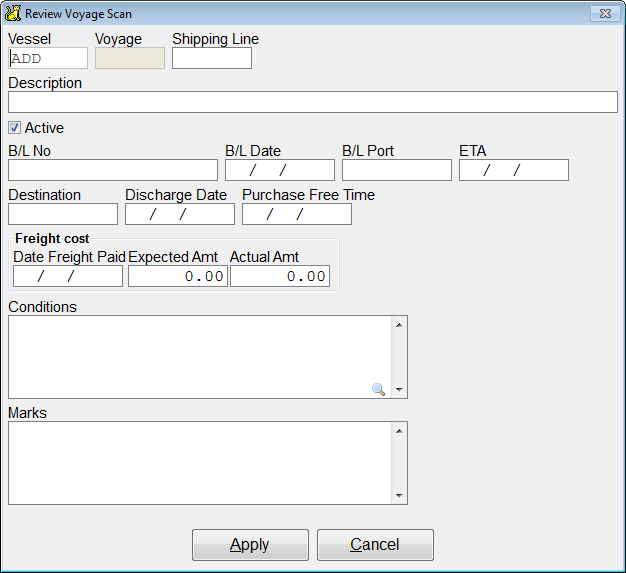The height and width of the screenshot is (573, 626).
Task: Click into the Description field
Action: click(313, 102)
